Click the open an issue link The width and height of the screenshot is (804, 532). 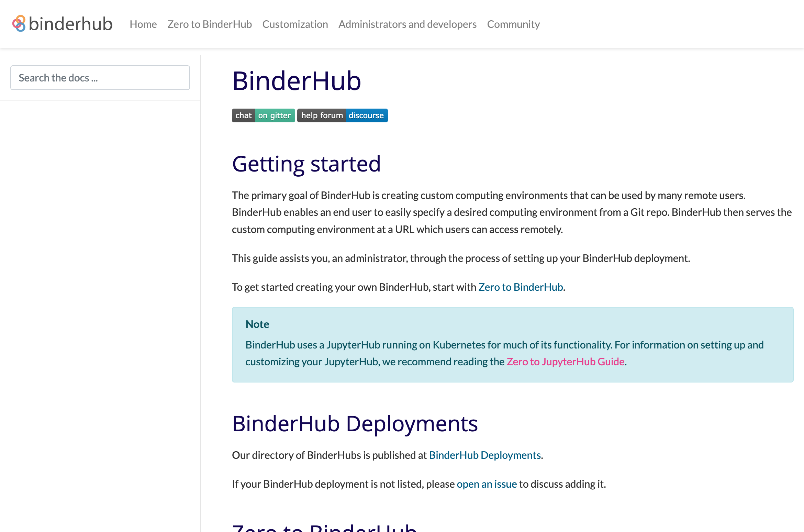click(x=487, y=484)
